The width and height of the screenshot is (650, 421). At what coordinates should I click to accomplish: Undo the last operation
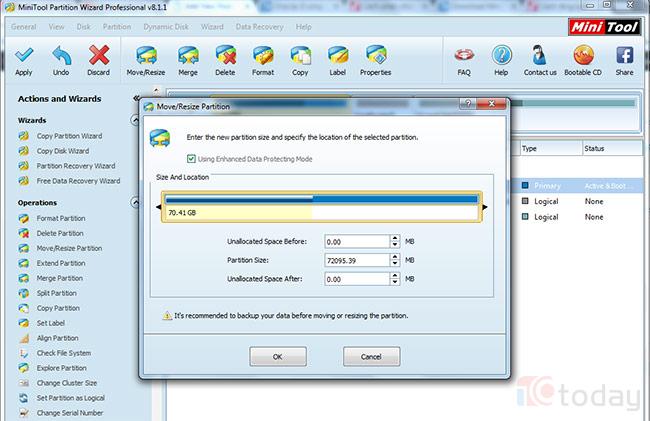pyautogui.click(x=61, y=61)
